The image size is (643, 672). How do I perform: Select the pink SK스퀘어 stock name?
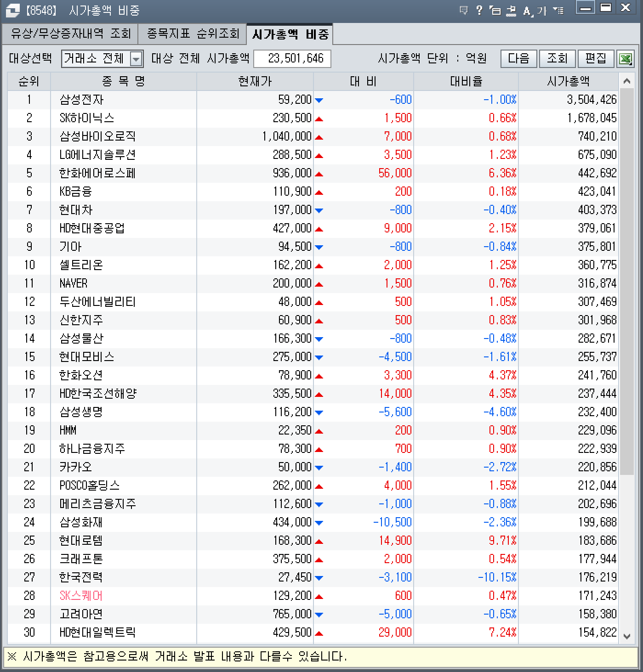(81, 596)
